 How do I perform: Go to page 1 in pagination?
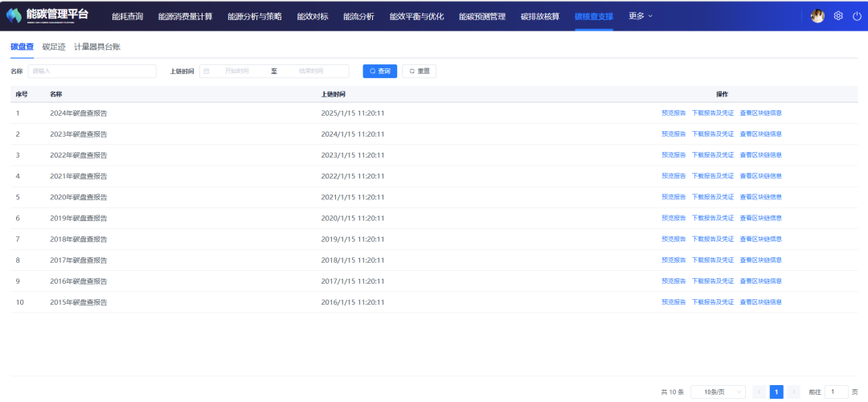click(776, 392)
